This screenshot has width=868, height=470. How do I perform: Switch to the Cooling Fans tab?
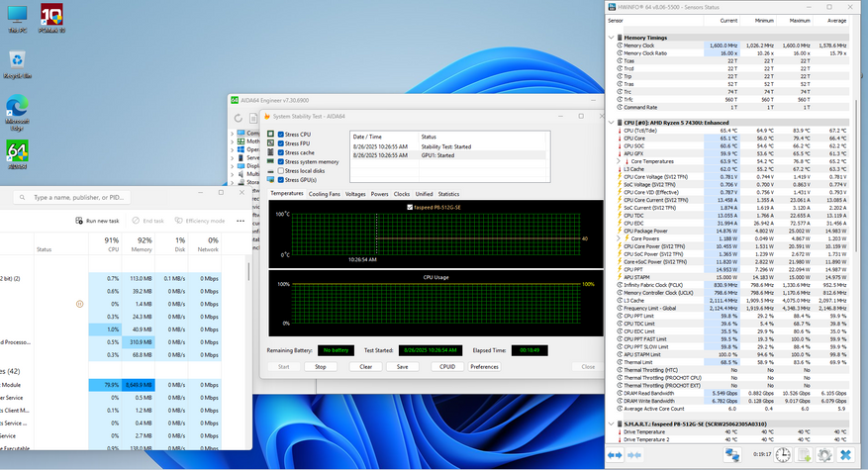pyautogui.click(x=324, y=194)
